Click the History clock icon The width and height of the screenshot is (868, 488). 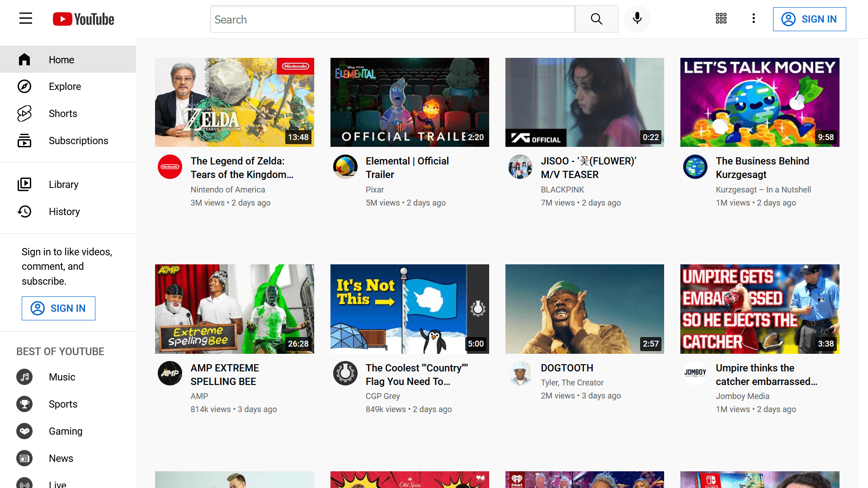[24, 211]
